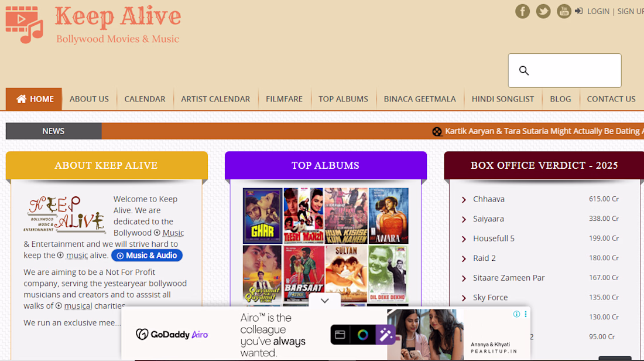The width and height of the screenshot is (644, 361).
Task: Click the NEWS label
Action: tap(53, 131)
